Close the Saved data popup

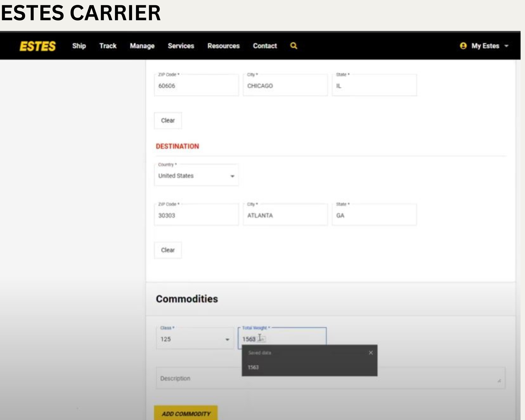pos(371,353)
